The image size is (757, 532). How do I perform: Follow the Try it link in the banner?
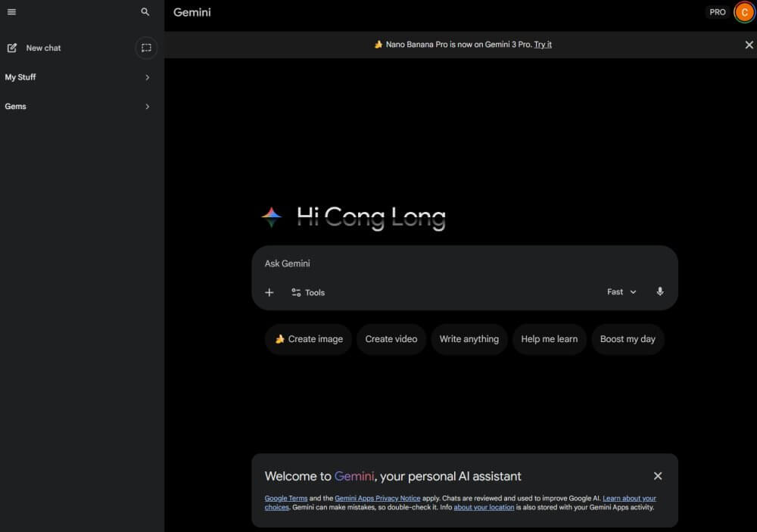coord(543,45)
